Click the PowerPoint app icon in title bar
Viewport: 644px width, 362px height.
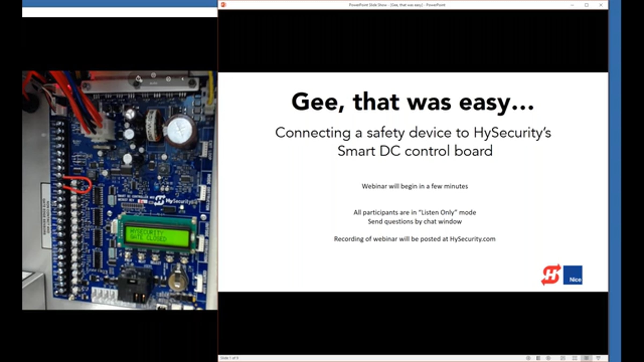tap(224, 5)
